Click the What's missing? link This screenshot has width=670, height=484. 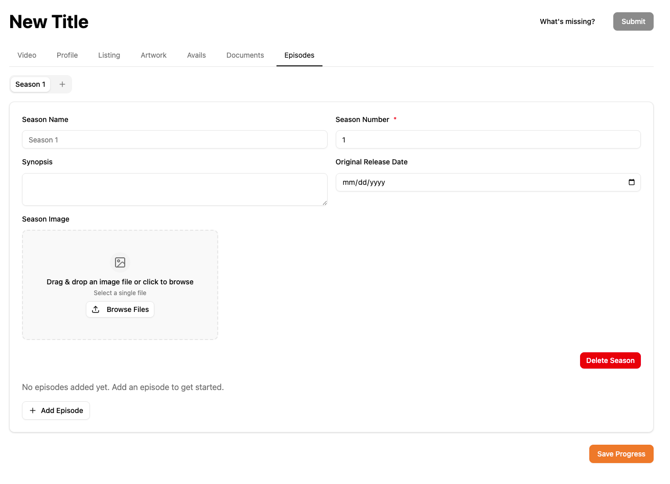(567, 22)
